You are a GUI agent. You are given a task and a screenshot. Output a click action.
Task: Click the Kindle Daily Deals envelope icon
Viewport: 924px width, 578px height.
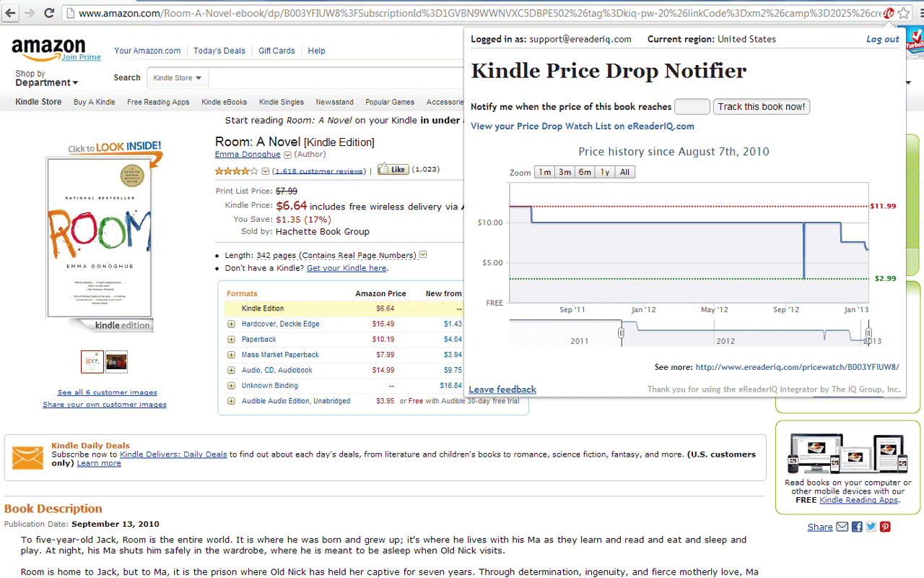[x=28, y=458]
